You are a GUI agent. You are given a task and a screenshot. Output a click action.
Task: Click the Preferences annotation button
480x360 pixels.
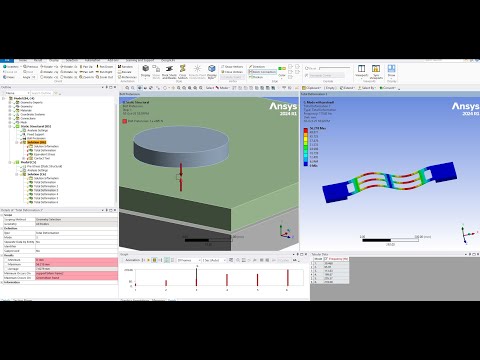[127, 77]
